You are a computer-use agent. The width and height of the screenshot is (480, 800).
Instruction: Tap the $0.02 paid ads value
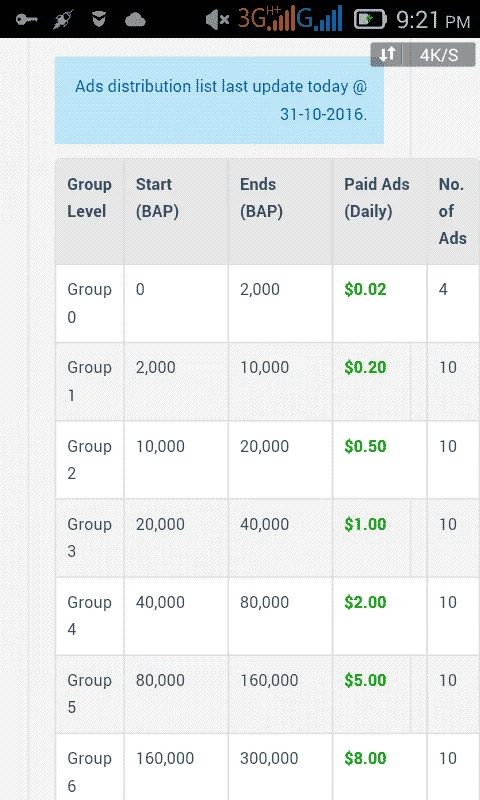point(365,290)
